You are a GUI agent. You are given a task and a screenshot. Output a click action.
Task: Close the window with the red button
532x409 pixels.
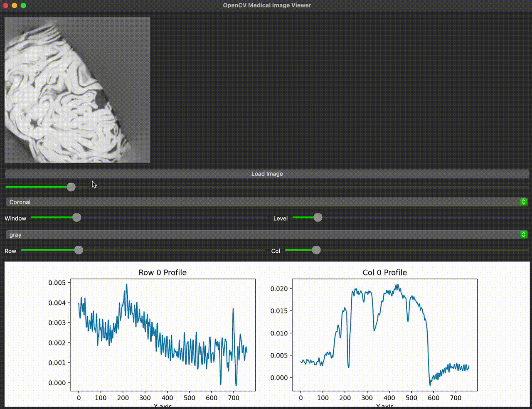[x=5, y=5]
